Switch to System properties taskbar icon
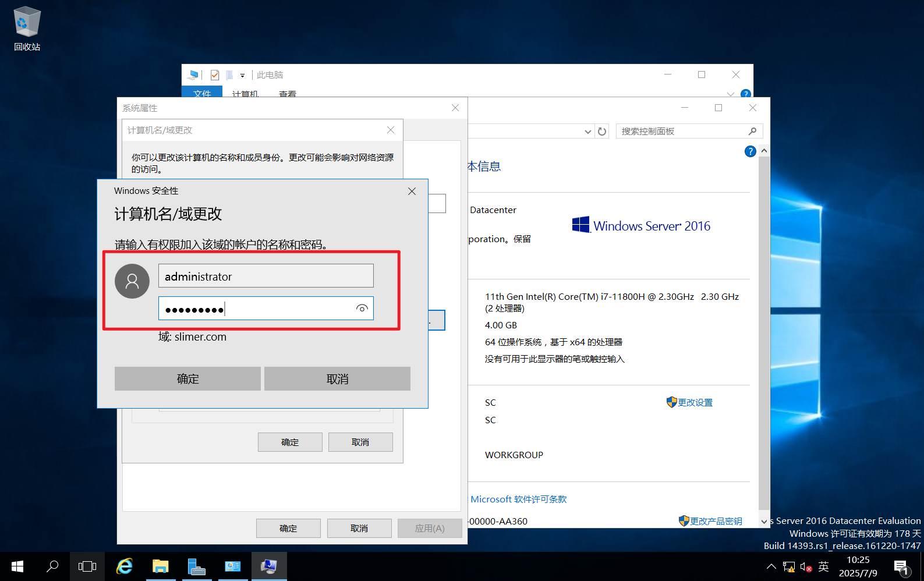 click(269, 566)
